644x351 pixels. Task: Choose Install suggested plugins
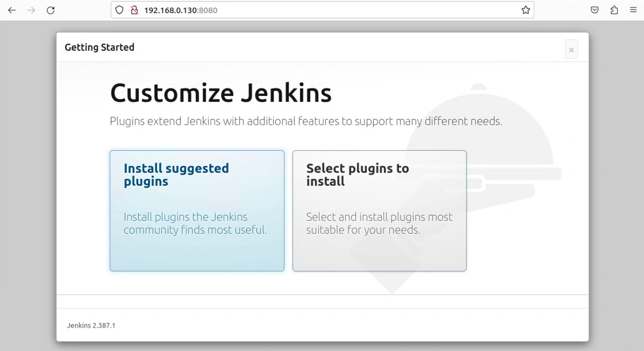(x=197, y=210)
